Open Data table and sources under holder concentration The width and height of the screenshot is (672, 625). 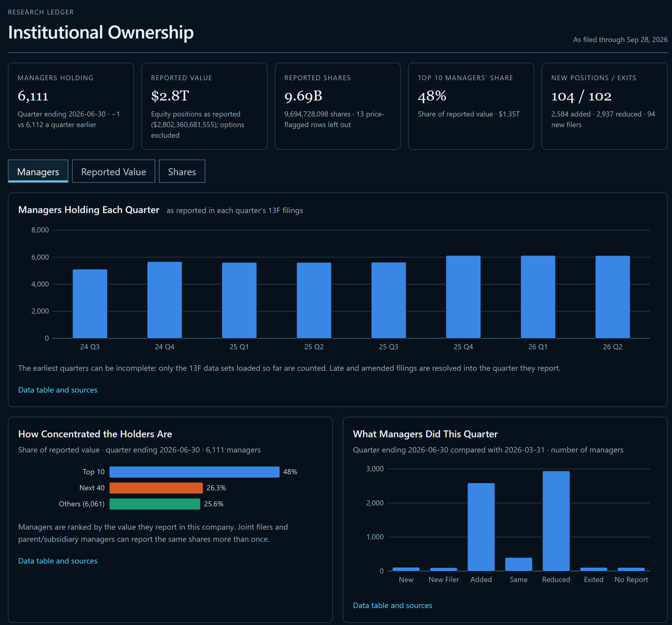tap(58, 561)
